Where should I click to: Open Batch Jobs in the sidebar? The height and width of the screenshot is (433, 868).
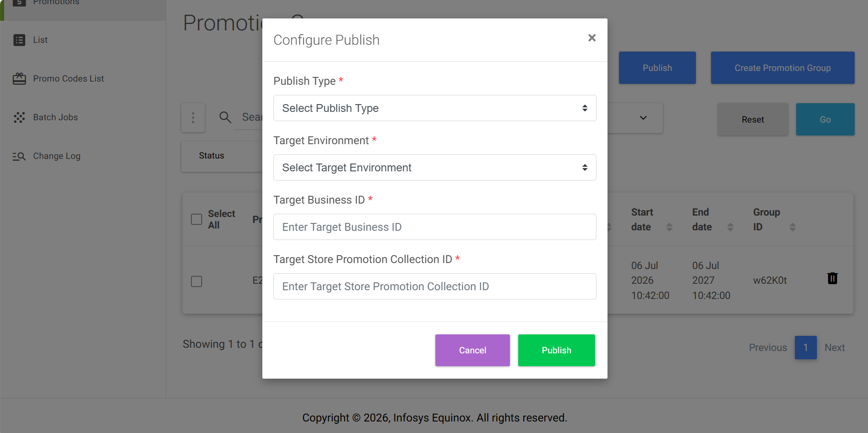[56, 117]
